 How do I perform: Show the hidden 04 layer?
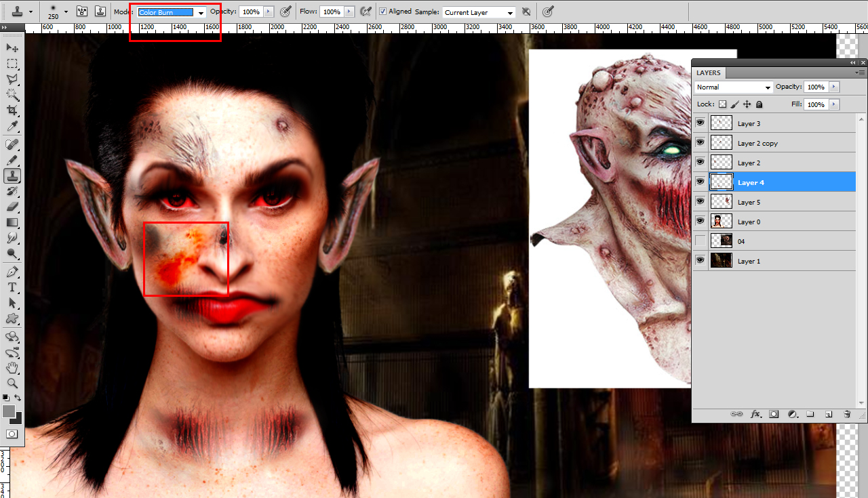(x=701, y=241)
